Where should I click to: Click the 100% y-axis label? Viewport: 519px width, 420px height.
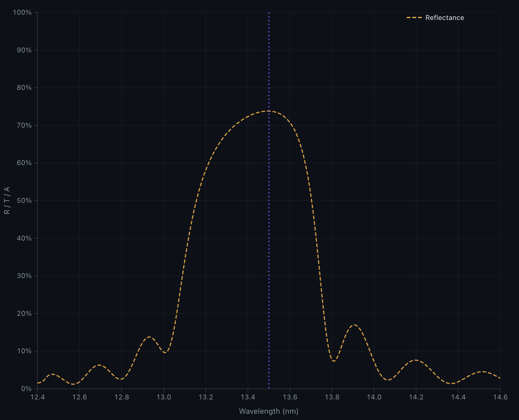tap(22, 12)
